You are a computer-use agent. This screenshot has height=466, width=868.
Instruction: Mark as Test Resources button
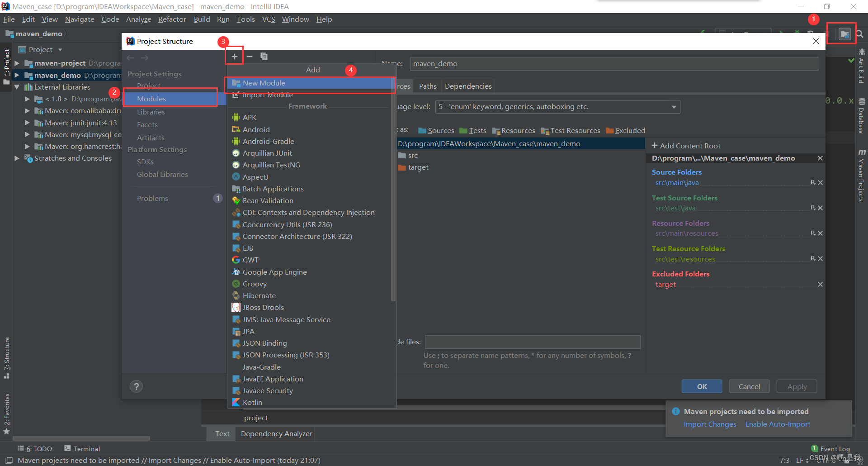571,130
